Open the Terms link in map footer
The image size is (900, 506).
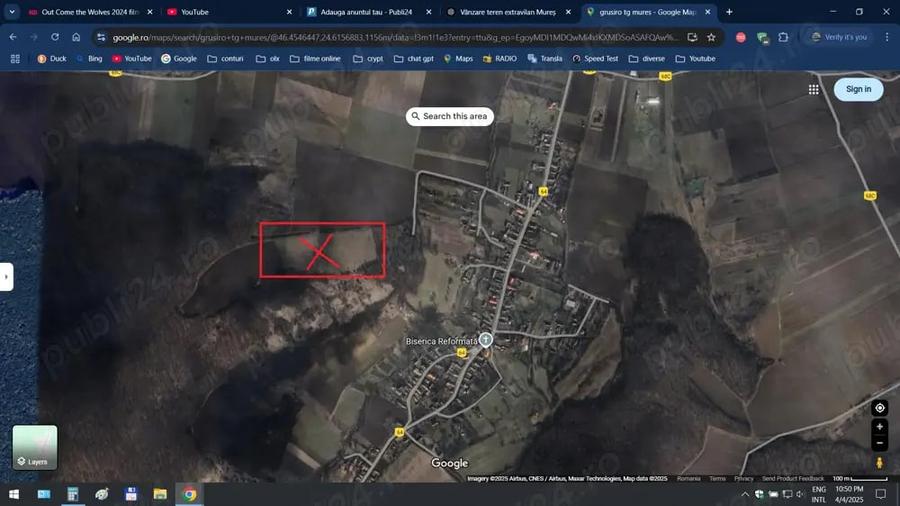coord(717,478)
